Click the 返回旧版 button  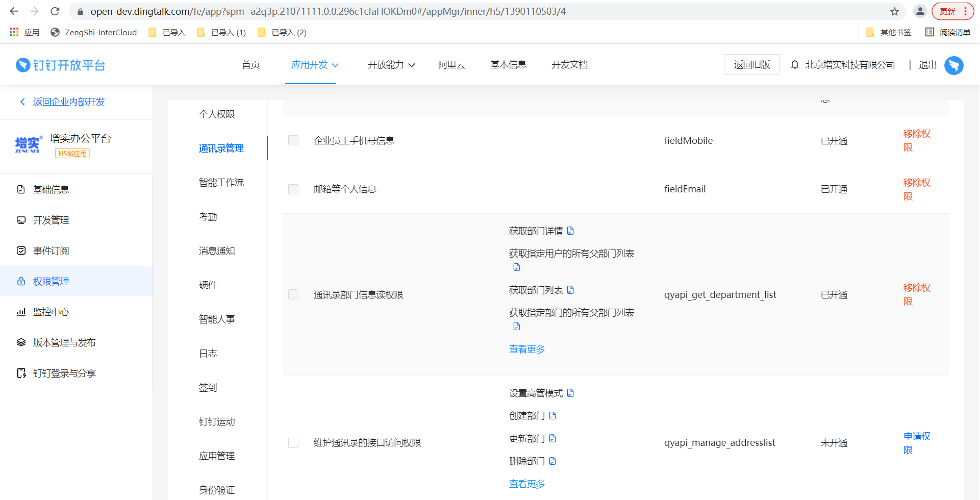751,65
